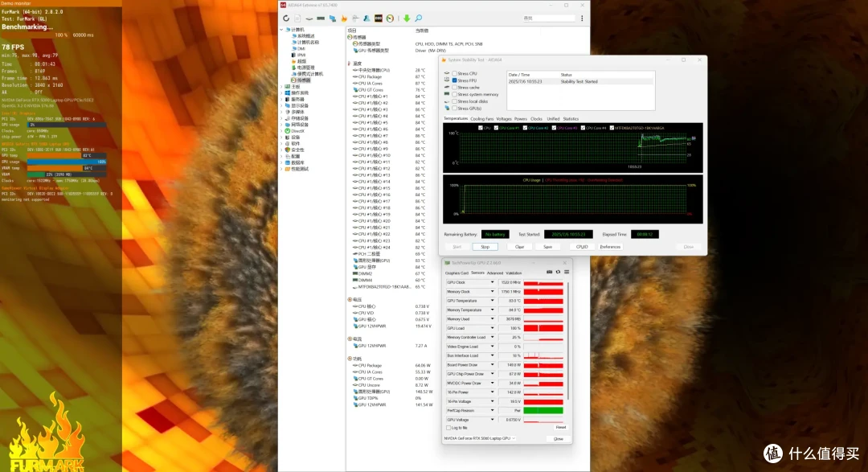Open GPU Clock sensor dropdown
The width and height of the screenshot is (868, 472).
tap(492, 282)
